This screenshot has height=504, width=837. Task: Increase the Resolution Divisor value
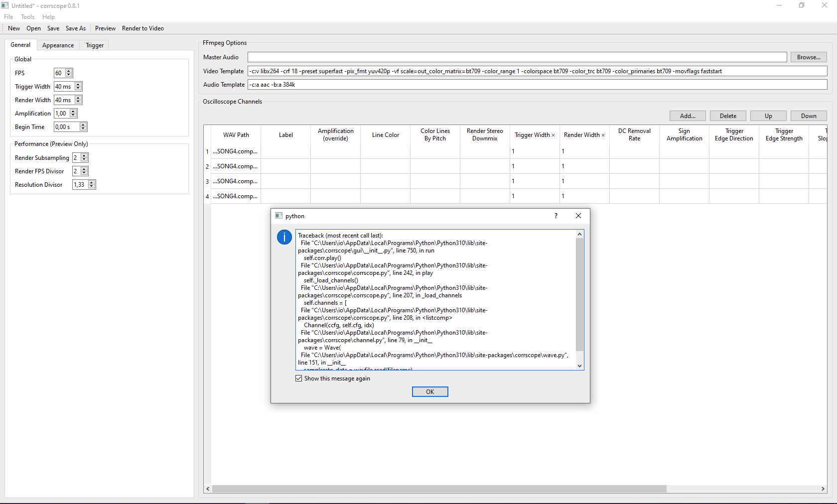pos(91,182)
